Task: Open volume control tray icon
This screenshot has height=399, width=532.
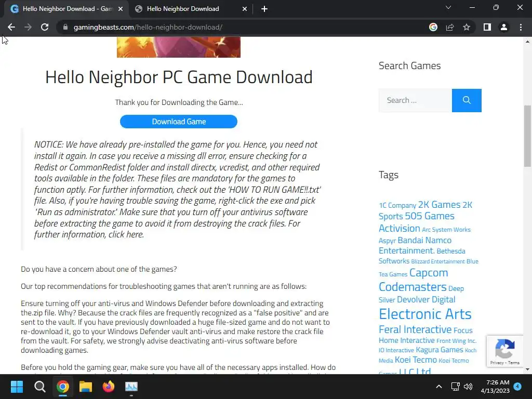Action: (x=468, y=387)
